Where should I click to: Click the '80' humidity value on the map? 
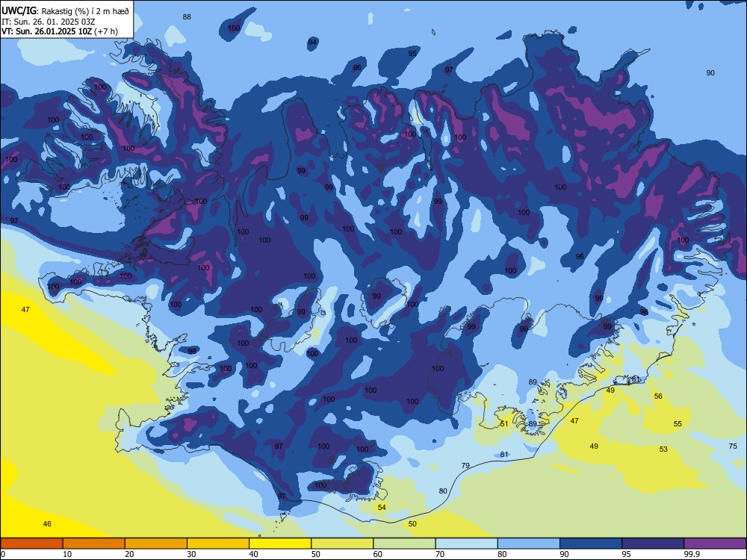443,491
